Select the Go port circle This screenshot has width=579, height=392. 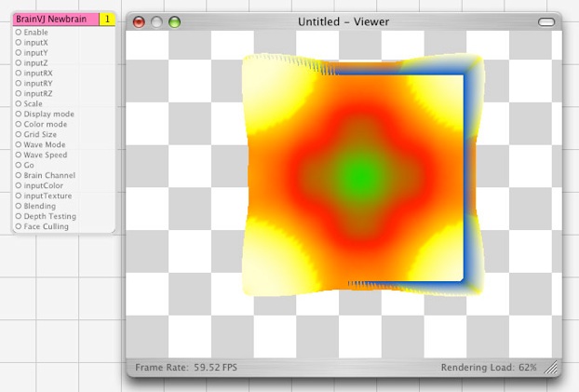(18, 165)
